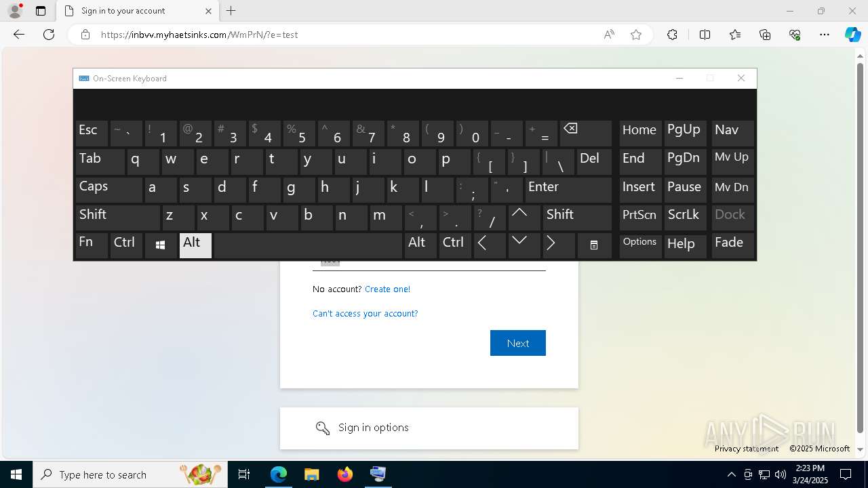Open File Explorer from taskbar
Image resolution: width=868 pixels, height=488 pixels.
(311, 474)
